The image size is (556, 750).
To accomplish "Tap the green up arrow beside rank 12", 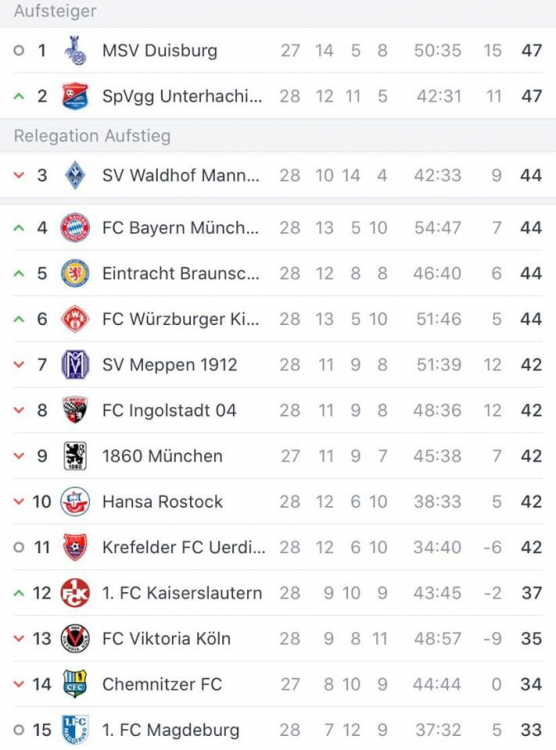I will point(19,593).
